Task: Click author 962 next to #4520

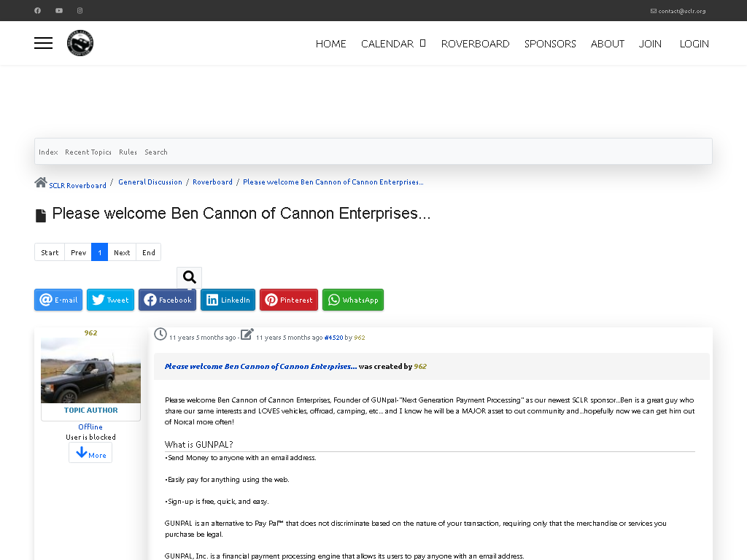Action: click(360, 338)
